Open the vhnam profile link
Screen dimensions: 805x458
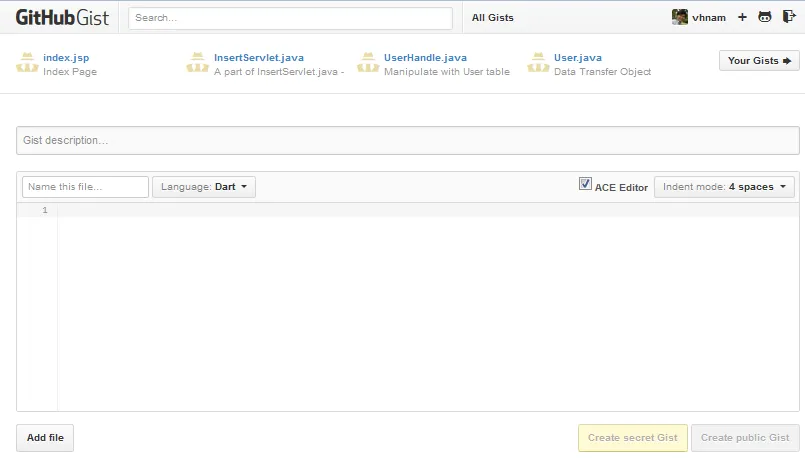(708, 18)
